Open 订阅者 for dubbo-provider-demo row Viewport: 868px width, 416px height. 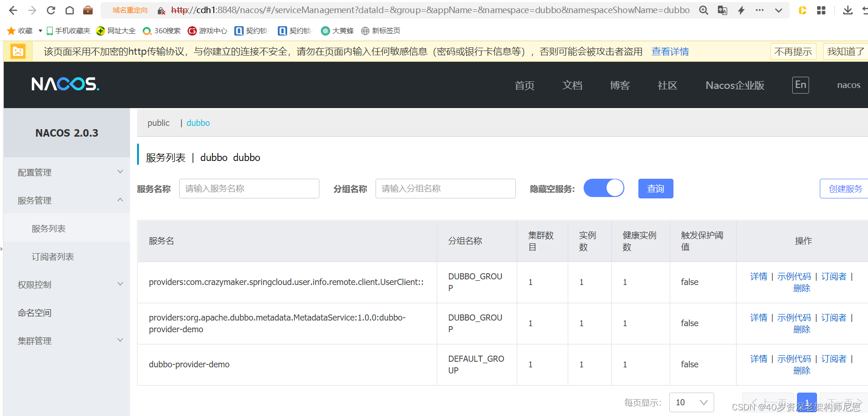pos(834,359)
